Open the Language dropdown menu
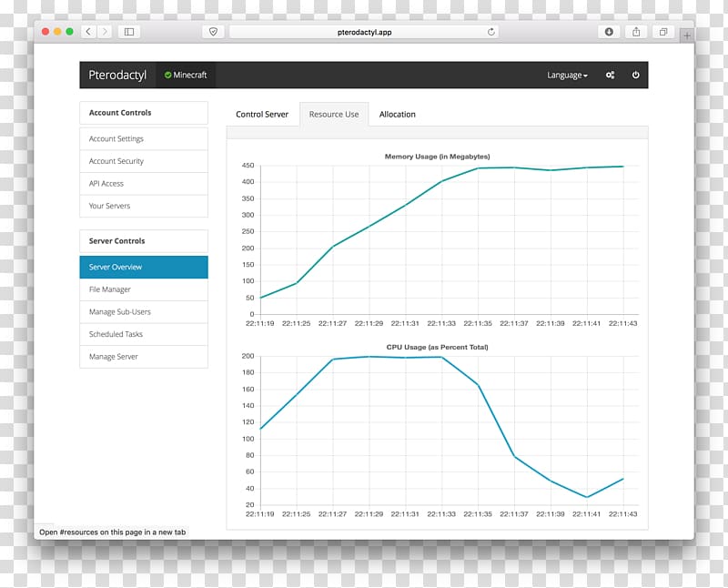 click(x=567, y=76)
